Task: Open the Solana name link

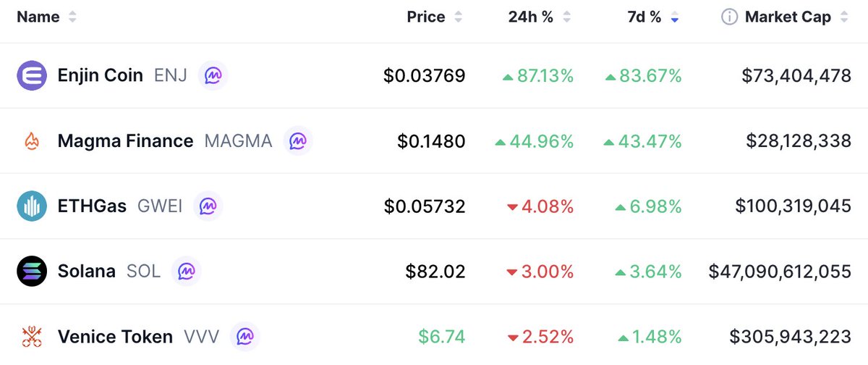Action: (x=86, y=272)
